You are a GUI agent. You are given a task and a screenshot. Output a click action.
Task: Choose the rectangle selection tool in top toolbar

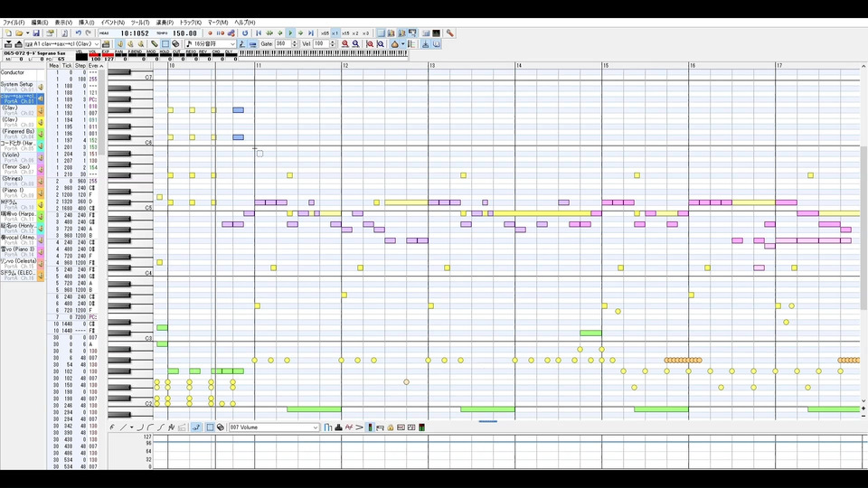[165, 43]
